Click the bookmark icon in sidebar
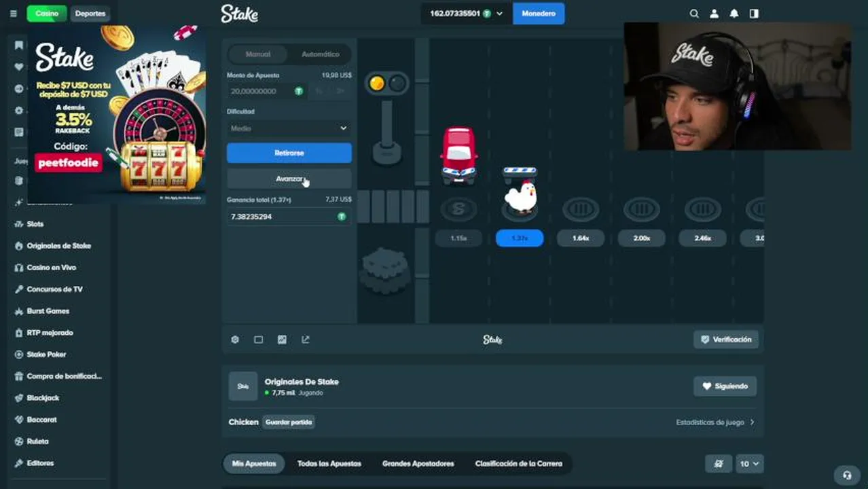The height and width of the screenshot is (489, 868). pos(19,46)
